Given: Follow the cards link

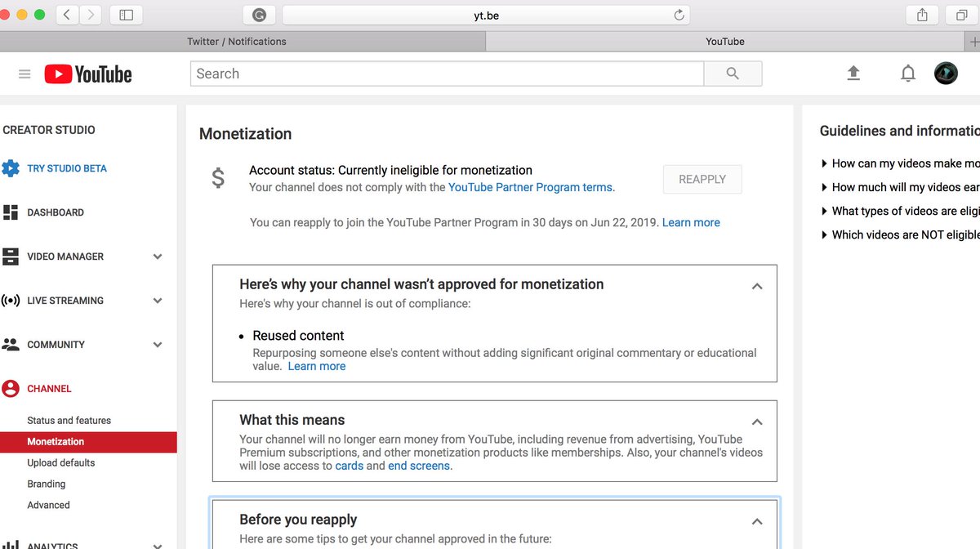Looking at the screenshot, I should click(x=350, y=466).
